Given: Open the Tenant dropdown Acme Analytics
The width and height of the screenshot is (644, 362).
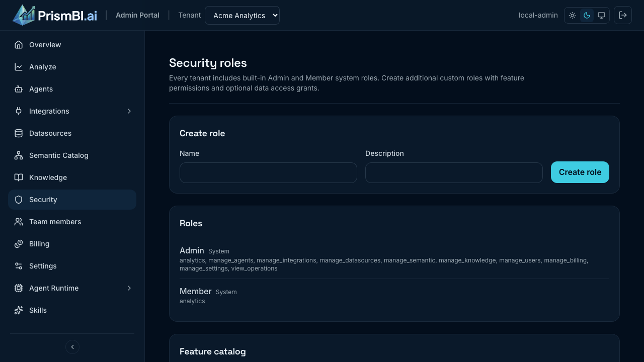Looking at the screenshot, I should click(242, 15).
